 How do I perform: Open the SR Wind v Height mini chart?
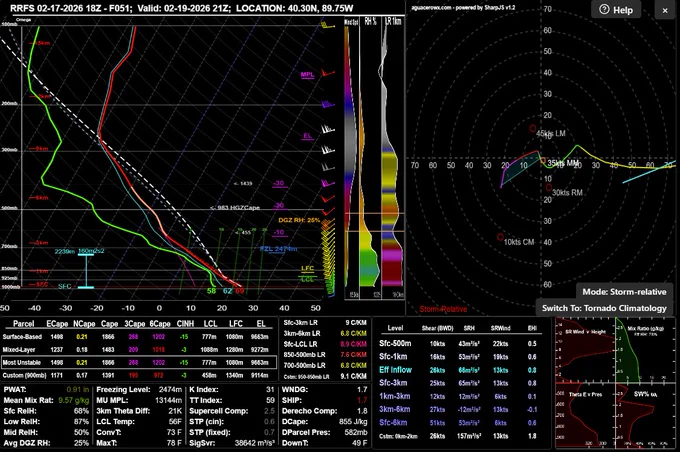(x=585, y=349)
